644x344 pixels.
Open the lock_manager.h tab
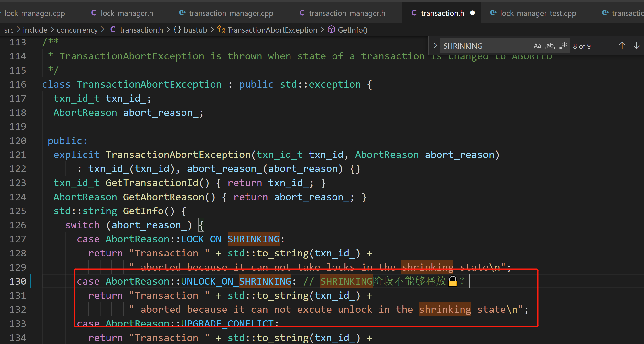[x=127, y=13]
